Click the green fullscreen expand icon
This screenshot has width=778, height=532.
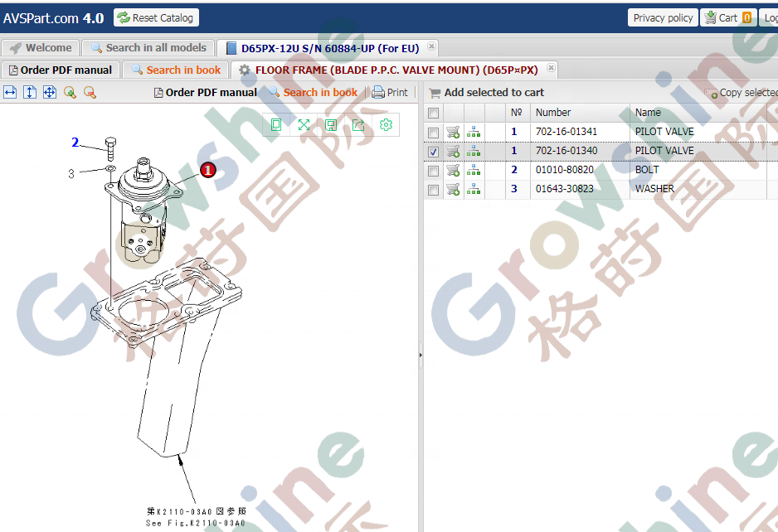304,125
